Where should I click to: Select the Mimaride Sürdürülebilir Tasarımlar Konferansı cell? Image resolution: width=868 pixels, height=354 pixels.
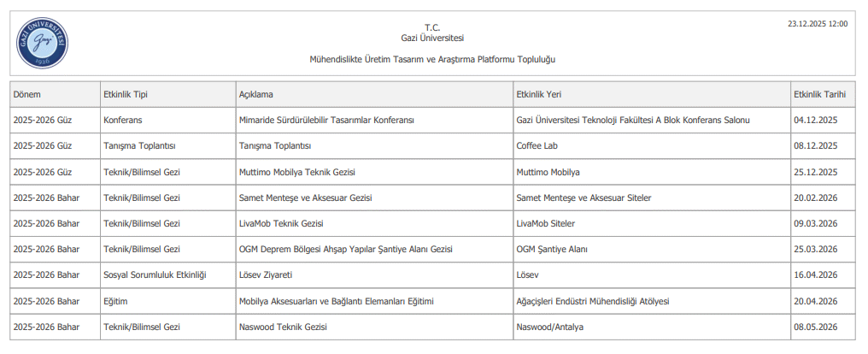[326, 121]
